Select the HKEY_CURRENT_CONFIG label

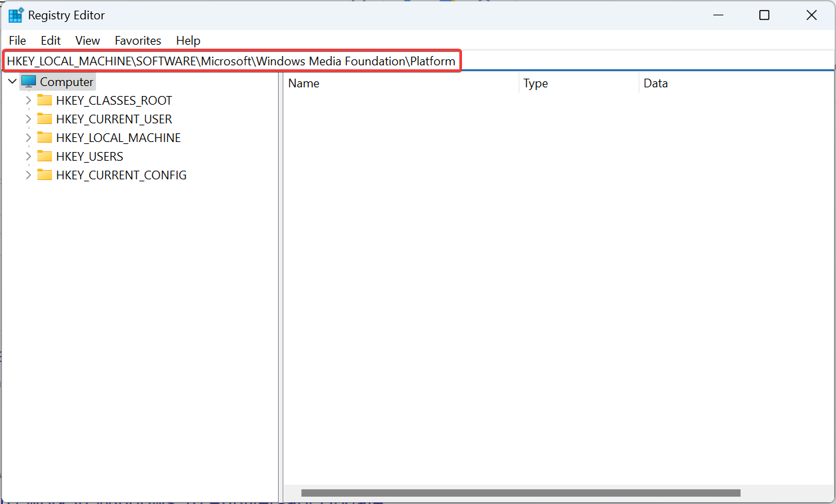point(121,175)
